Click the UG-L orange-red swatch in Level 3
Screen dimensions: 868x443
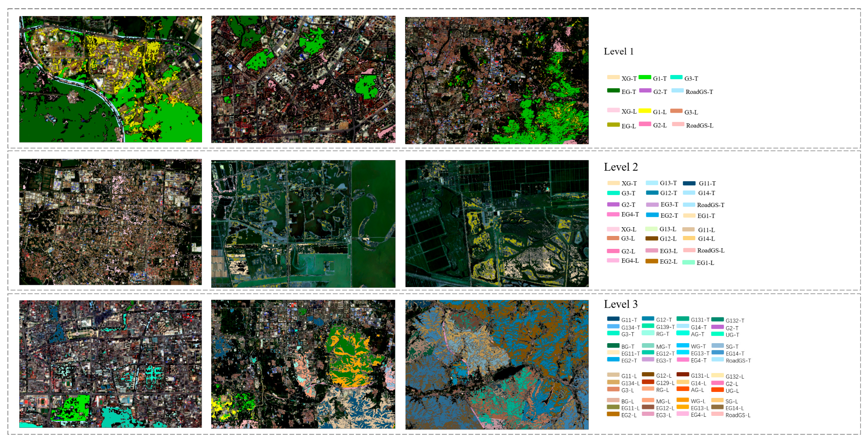pos(718,390)
